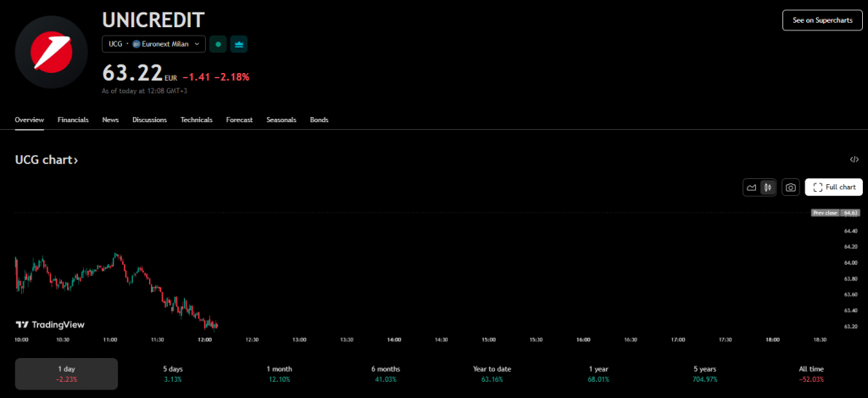Click the 64.00 price axis label

pyautogui.click(x=851, y=262)
